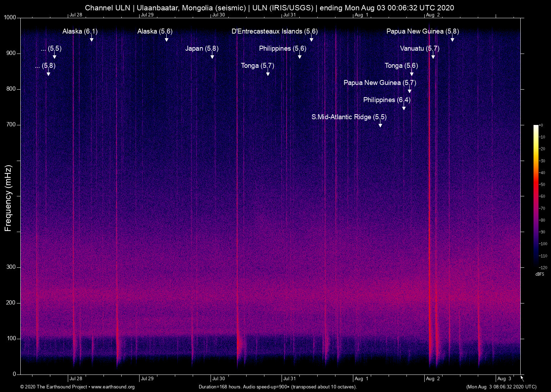Screen dimensions: 551x392
Task: Click the "Japan (5.8)" event label
Action: (202, 49)
